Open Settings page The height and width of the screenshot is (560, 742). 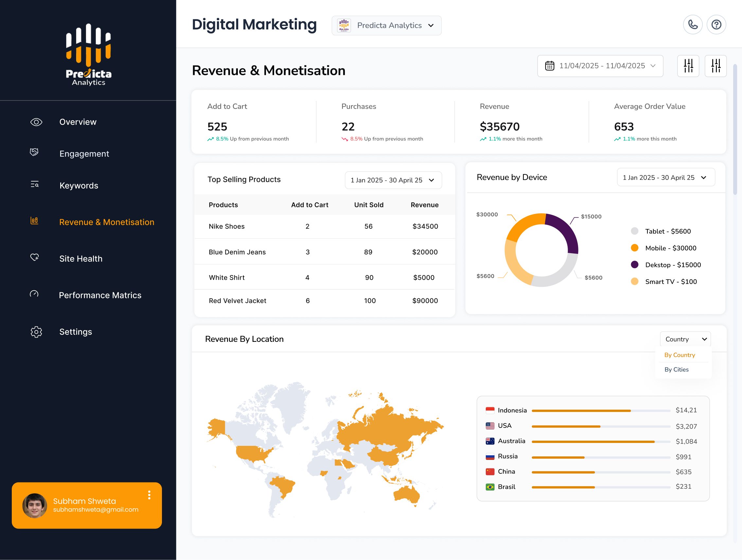[x=76, y=332]
